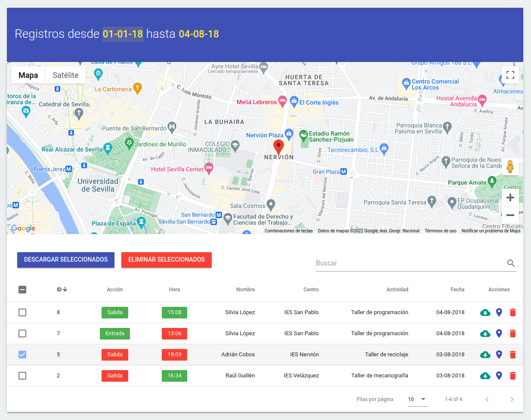Click the Gran Plaza metro icon
531x420 pixels.
343,171
